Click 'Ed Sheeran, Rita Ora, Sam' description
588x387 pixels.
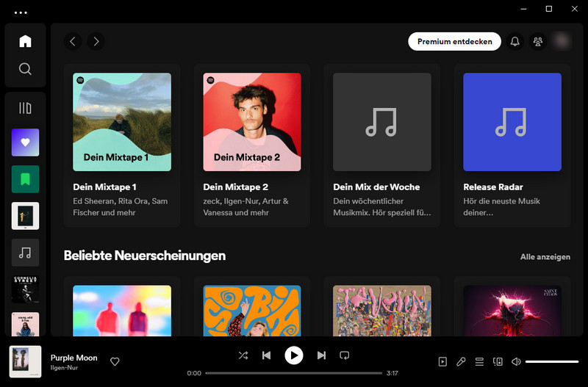tap(121, 201)
